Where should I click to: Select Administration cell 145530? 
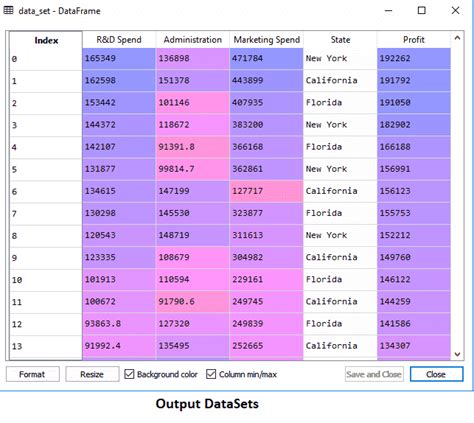[193, 213]
